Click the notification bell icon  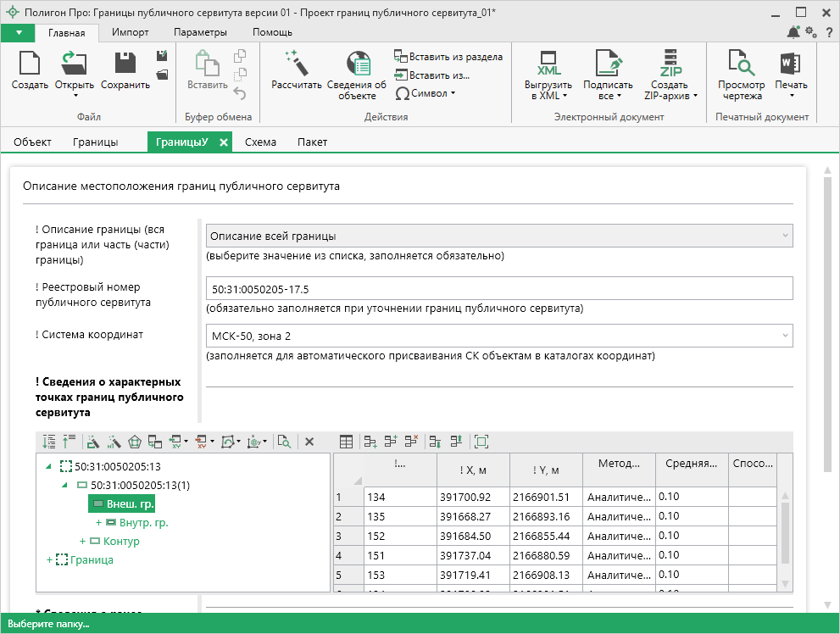793,32
